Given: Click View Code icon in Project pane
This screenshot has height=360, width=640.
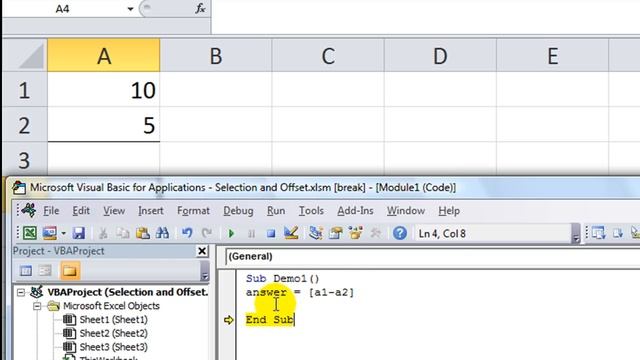Looking at the screenshot, I should coord(26,271).
